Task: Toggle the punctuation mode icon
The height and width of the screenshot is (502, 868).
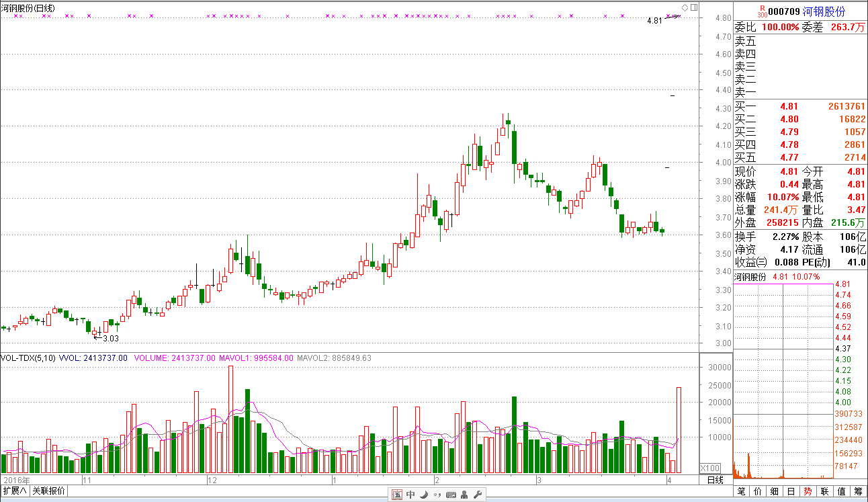Action: pos(437,496)
